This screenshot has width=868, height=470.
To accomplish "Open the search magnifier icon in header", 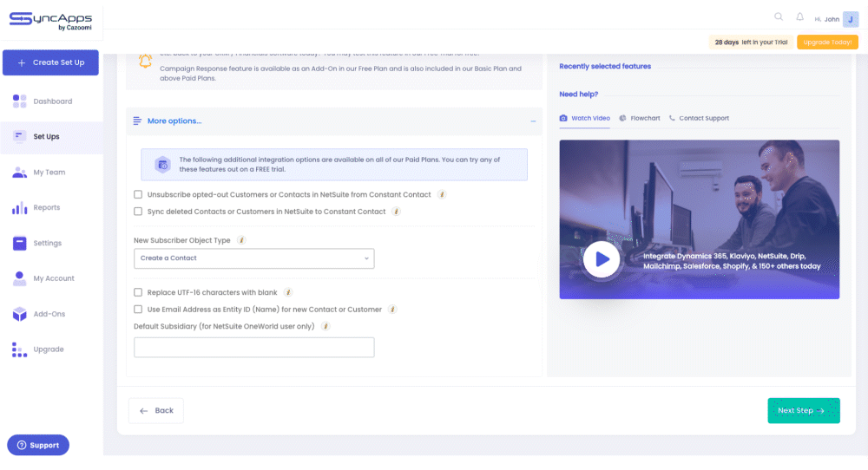I will [779, 16].
